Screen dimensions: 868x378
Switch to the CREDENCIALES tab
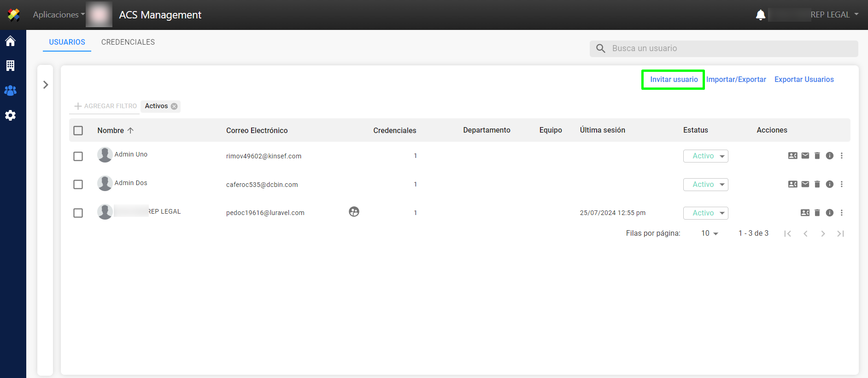pyautogui.click(x=128, y=42)
